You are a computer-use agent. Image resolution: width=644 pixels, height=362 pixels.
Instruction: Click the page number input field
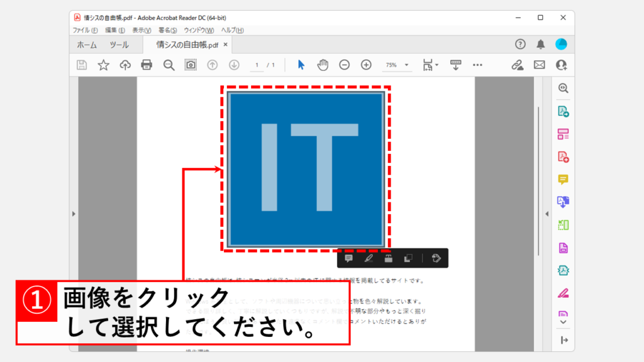(257, 65)
